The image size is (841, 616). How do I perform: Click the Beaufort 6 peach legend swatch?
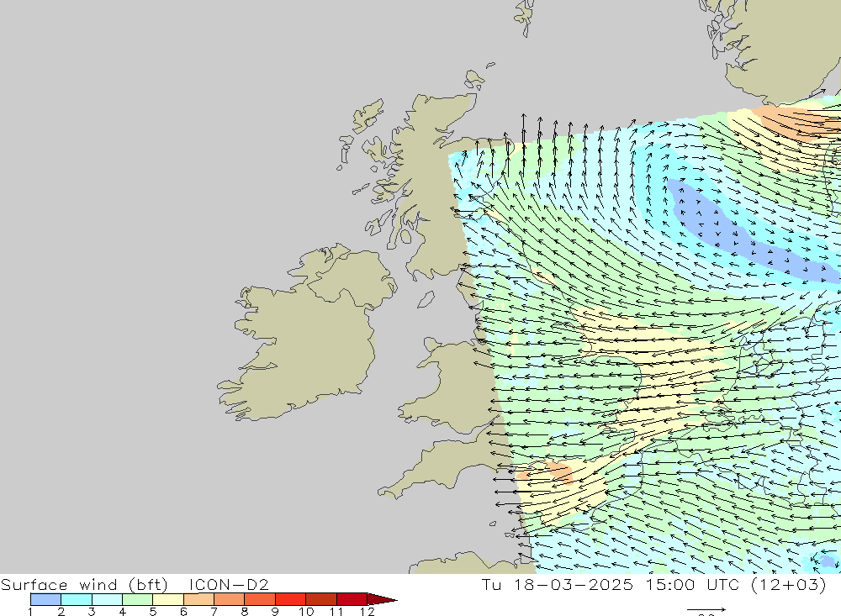click(198, 599)
